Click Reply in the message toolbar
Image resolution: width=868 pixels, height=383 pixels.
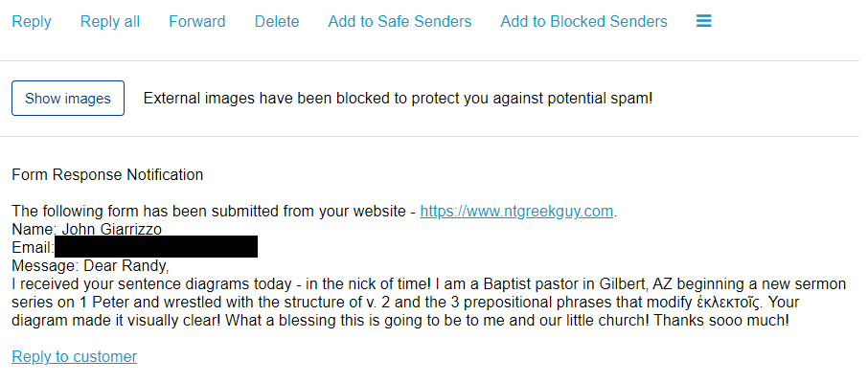pyautogui.click(x=32, y=21)
